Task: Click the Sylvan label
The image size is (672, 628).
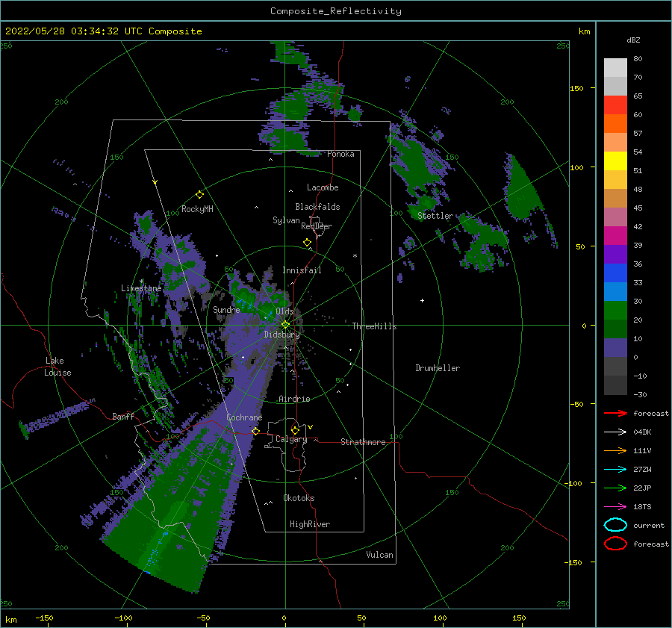Action: (x=286, y=220)
